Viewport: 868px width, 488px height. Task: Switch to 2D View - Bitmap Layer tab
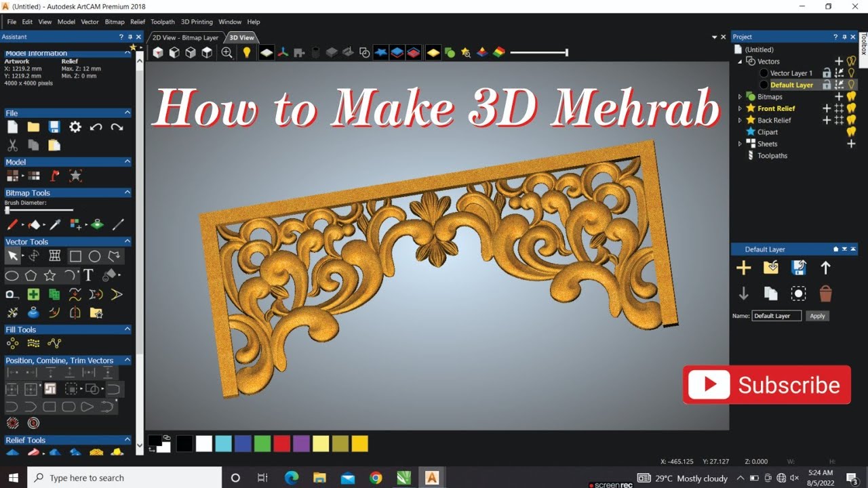(x=185, y=38)
